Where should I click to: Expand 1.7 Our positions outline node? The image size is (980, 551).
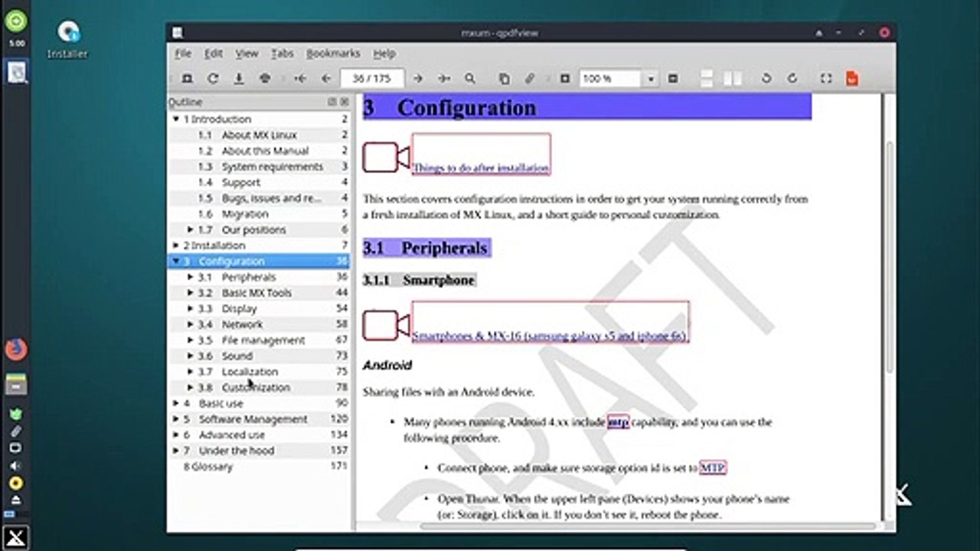pos(191,230)
